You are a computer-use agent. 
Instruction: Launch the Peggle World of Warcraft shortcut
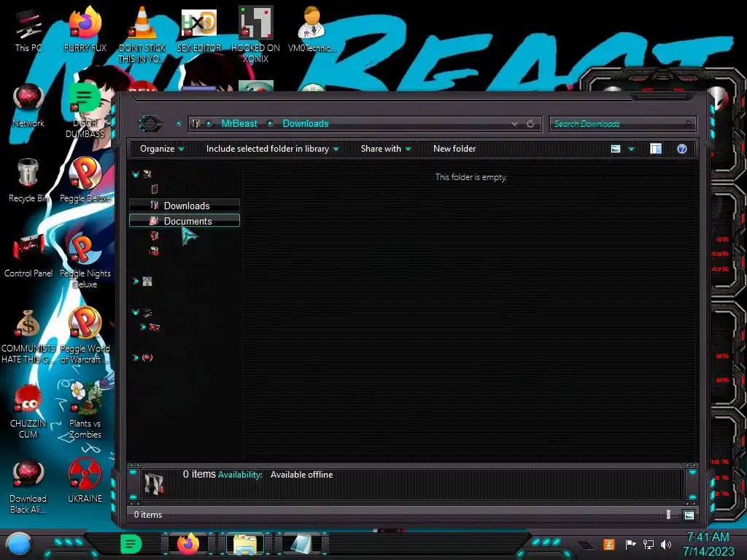pyautogui.click(x=85, y=336)
